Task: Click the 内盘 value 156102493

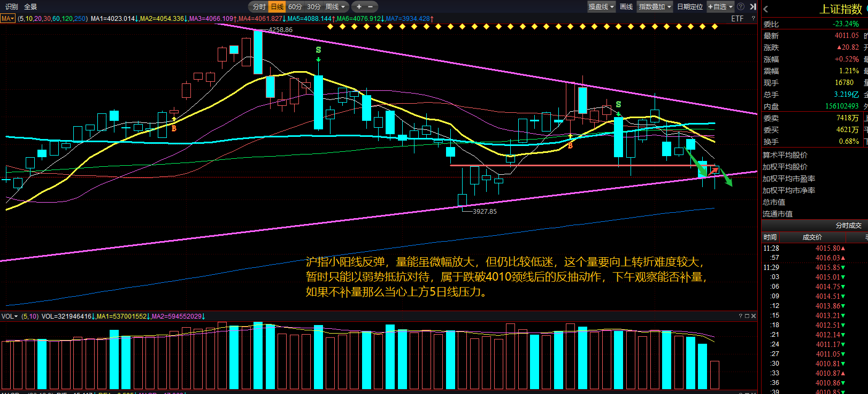Action: 842,106
